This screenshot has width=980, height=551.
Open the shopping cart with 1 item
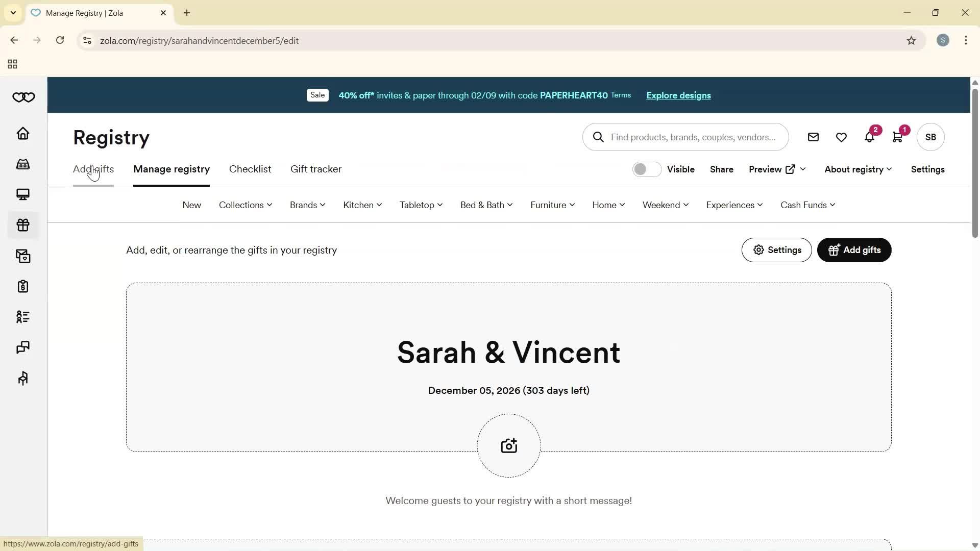click(x=897, y=137)
